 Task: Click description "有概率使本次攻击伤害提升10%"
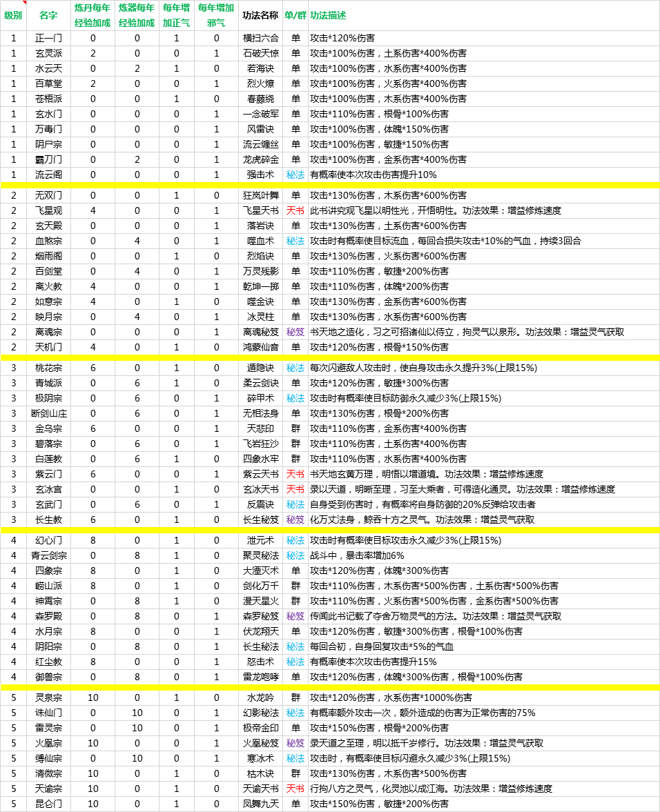tap(373, 175)
